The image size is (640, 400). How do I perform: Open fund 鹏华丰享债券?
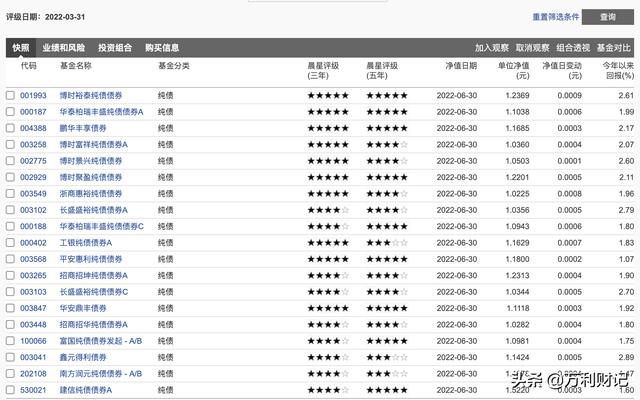tap(83, 128)
